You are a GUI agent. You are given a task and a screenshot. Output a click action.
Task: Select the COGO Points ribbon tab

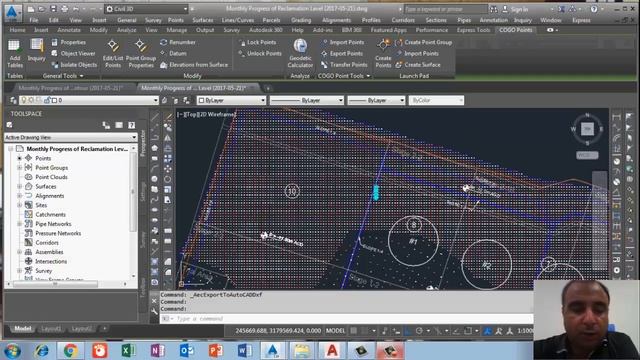(516, 30)
